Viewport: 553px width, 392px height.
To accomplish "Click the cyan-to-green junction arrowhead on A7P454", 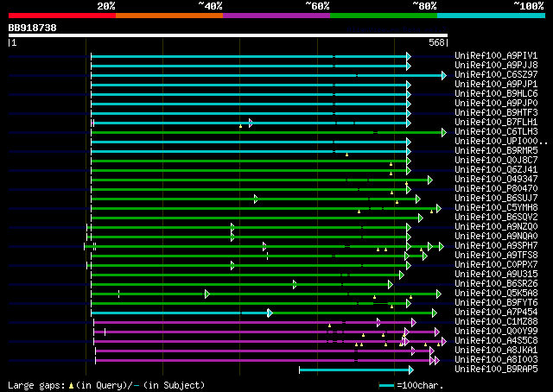I will 270,313.
